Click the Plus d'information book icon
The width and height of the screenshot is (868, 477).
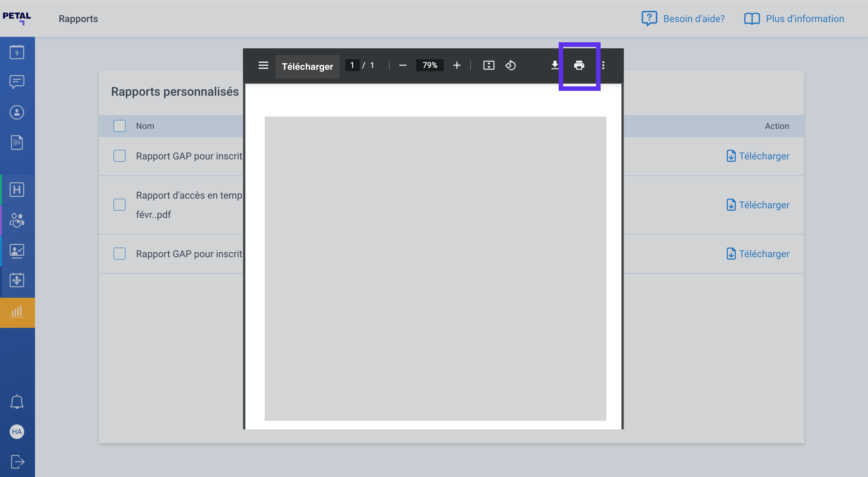(752, 18)
